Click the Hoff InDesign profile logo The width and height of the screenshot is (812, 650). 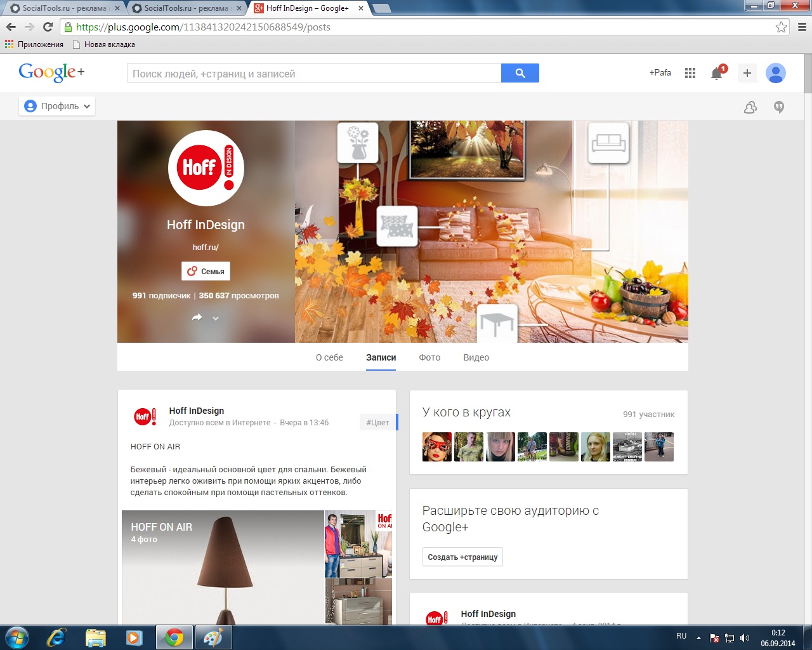tap(206, 168)
